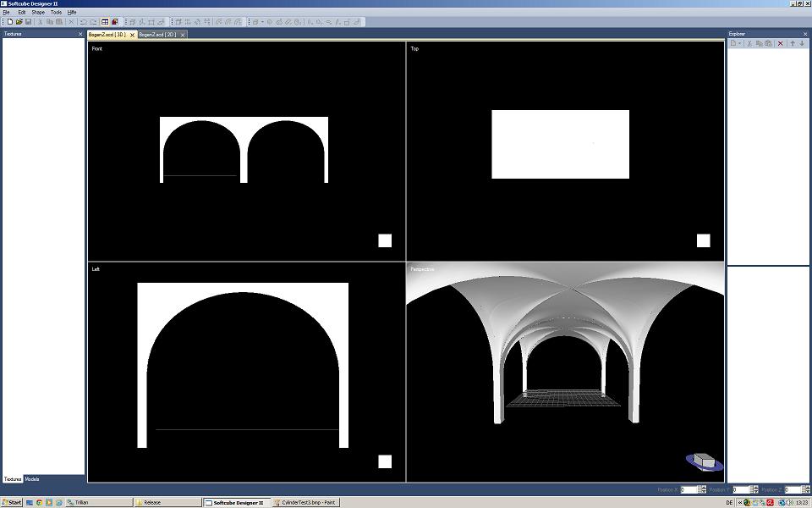
Task: Click the Windows Start button
Action: coord(12,502)
